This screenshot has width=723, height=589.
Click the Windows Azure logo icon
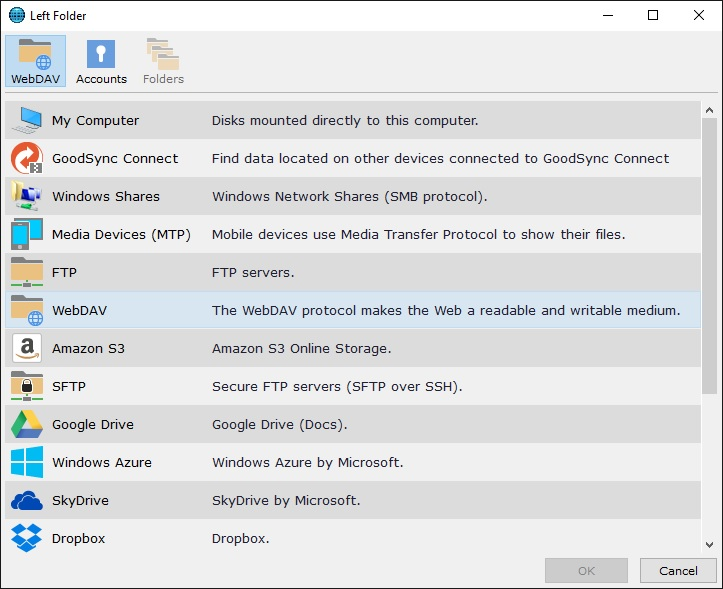click(26, 462)
